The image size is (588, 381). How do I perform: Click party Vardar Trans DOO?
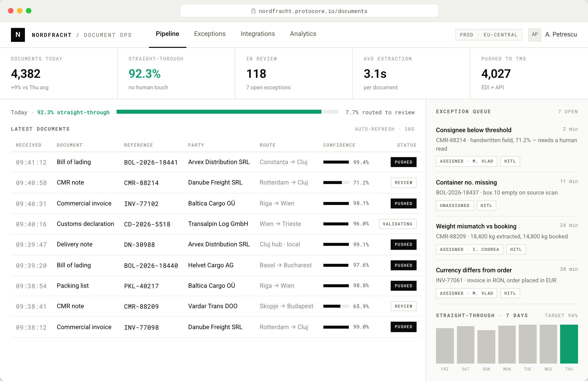(213, 306)
